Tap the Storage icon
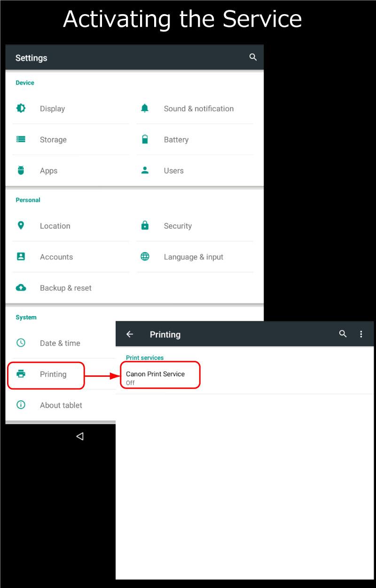The image size is (376, 588). click(x=21, y=139)
